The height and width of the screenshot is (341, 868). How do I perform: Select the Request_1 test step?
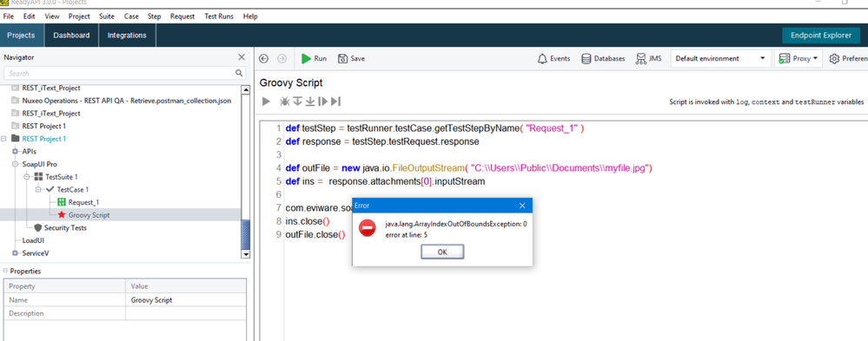coord(83,202)
